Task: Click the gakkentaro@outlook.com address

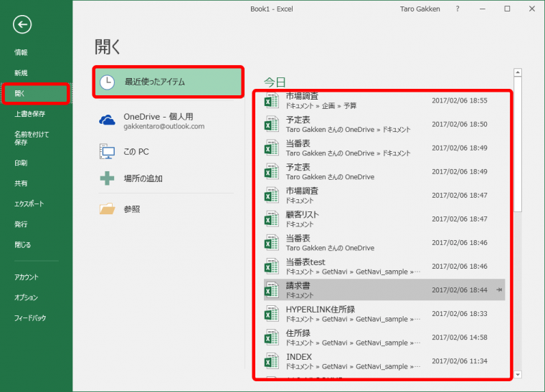Action: [164, 126]
